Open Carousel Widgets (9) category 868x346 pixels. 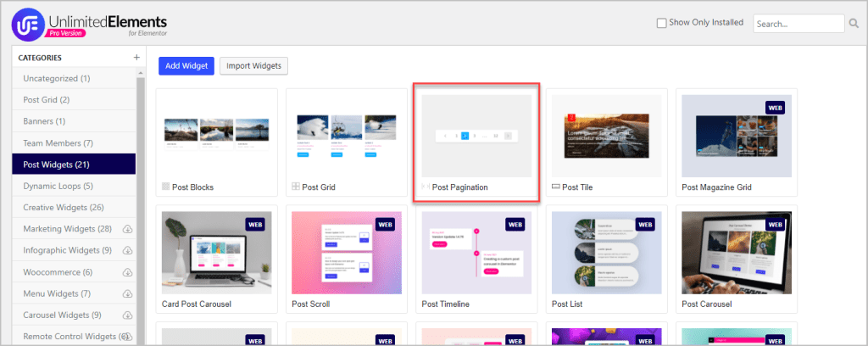pos(75,315)
